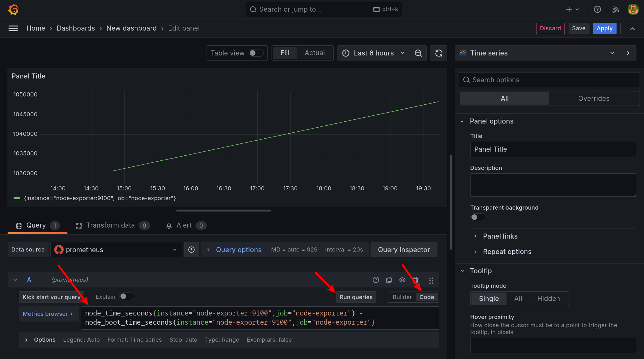Click the Time series visualization icon

click(x=463, y=53)
